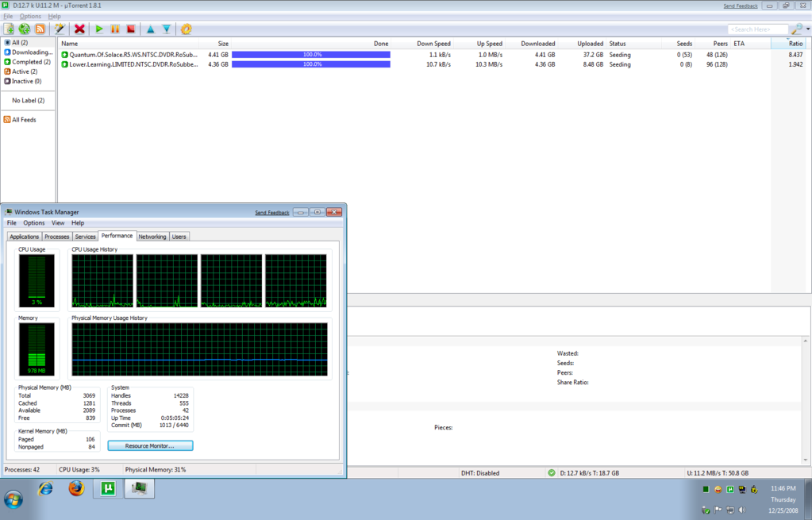Click the Resource Monitor button

pos(150,446)
